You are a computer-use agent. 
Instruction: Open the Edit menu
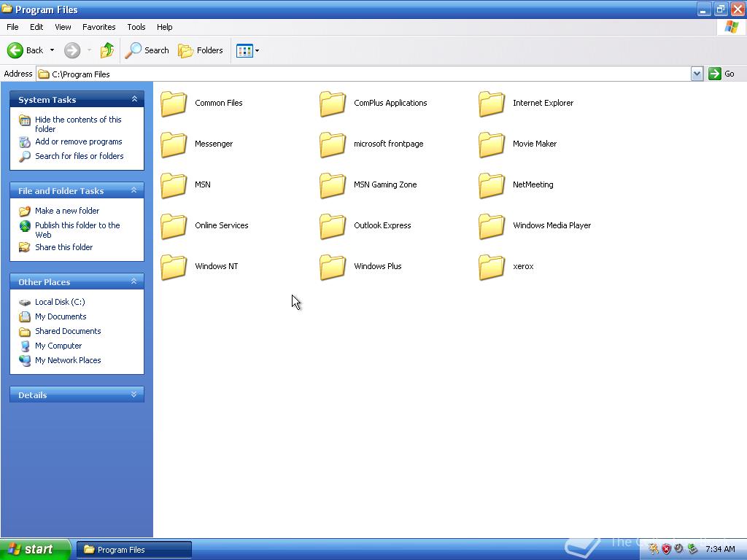point(36,27)
